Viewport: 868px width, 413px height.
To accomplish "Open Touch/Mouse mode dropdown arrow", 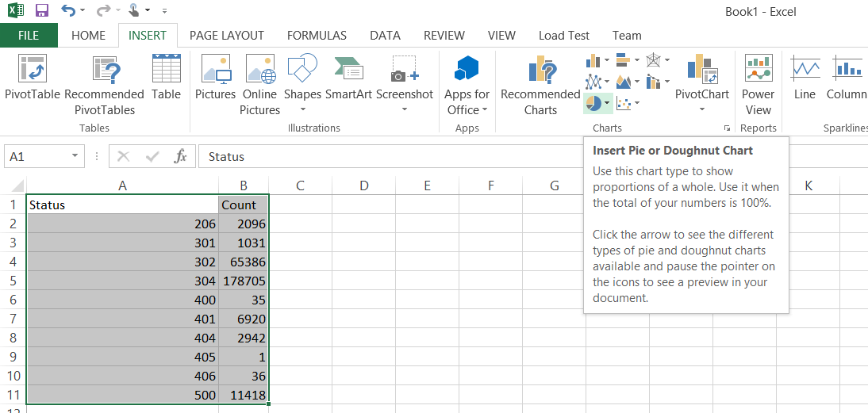I will point(148,10).
